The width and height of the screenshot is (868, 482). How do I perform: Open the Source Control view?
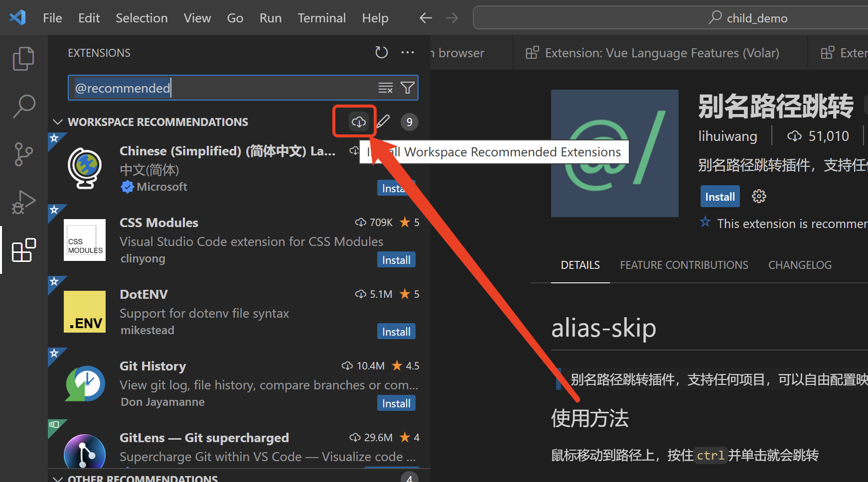(23, 154)
